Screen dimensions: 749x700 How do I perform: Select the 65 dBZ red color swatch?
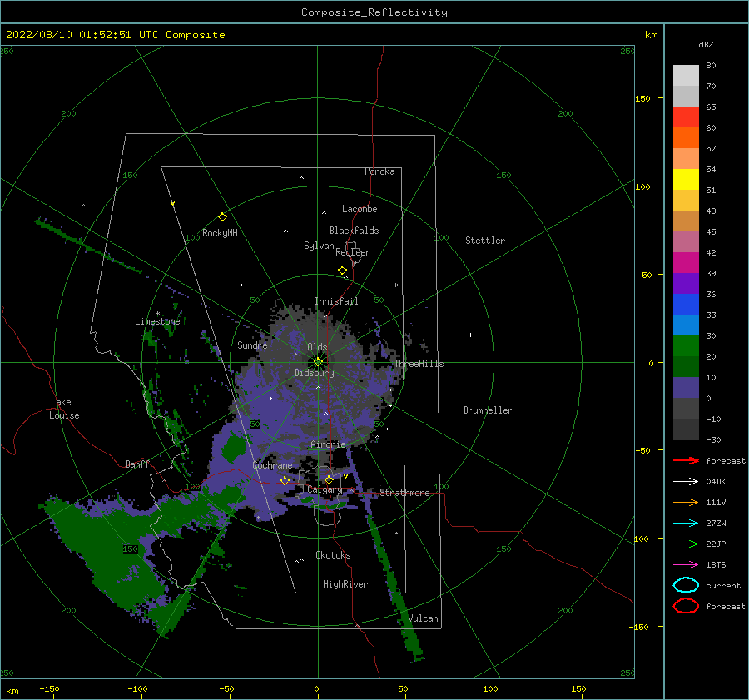click(686, 117)
